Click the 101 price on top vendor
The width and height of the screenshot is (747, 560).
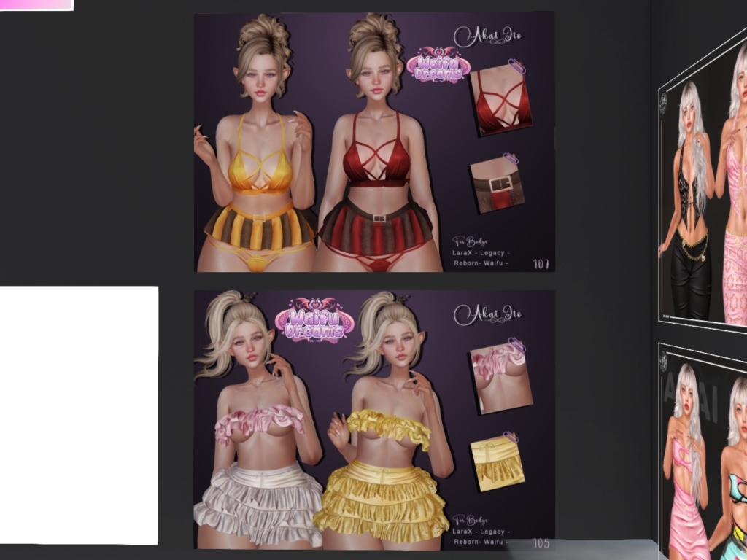pyautogui.click(x=541, y=264)
